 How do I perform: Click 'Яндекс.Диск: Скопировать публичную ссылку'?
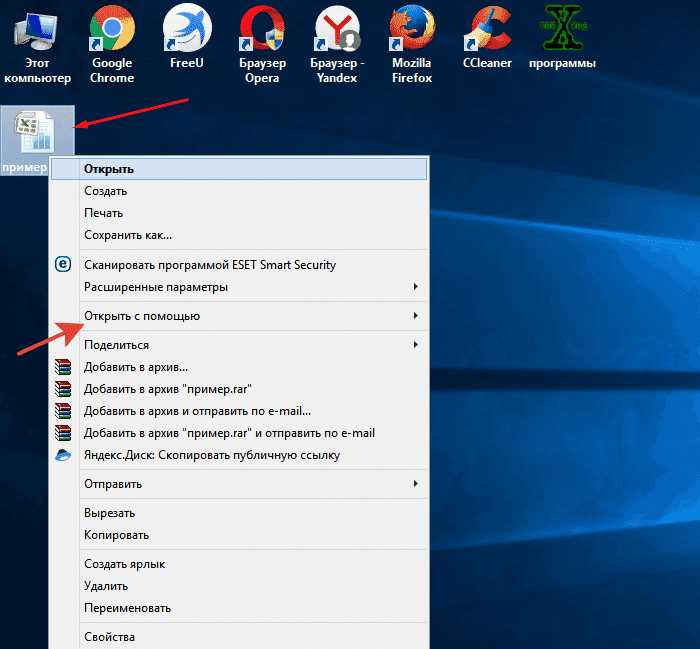(x=212, y=455)
